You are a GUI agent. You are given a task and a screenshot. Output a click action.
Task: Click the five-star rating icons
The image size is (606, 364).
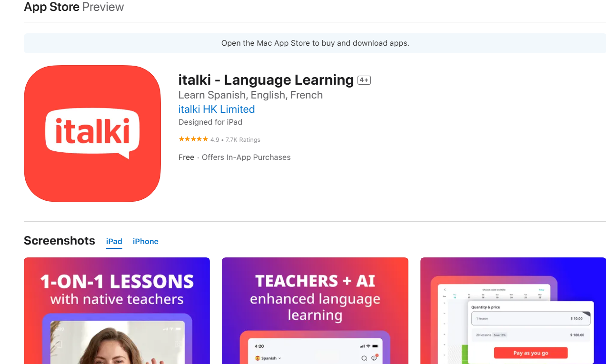(193, 139)
